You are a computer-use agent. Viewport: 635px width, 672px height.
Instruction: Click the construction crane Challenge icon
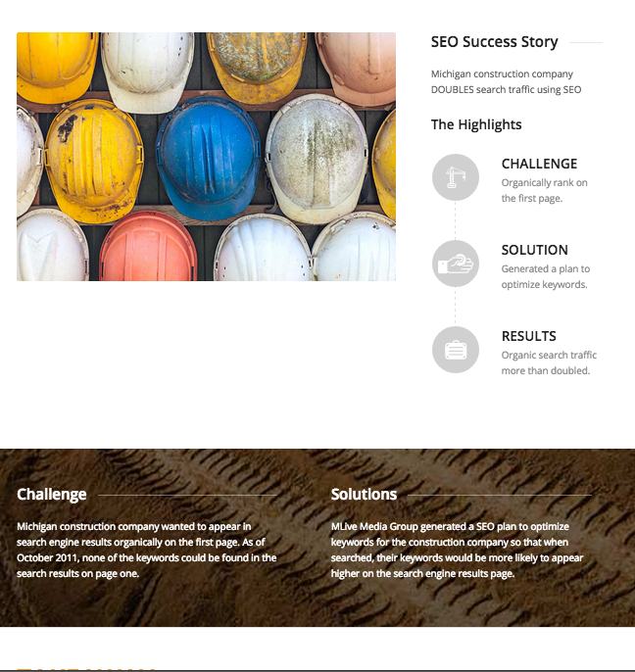(x=455, y=177)
